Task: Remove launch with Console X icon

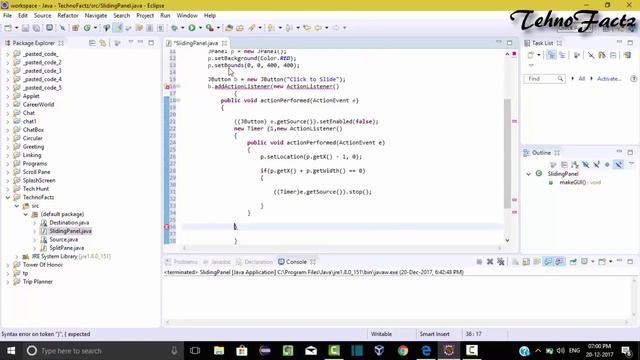Action: pos(490,262)
